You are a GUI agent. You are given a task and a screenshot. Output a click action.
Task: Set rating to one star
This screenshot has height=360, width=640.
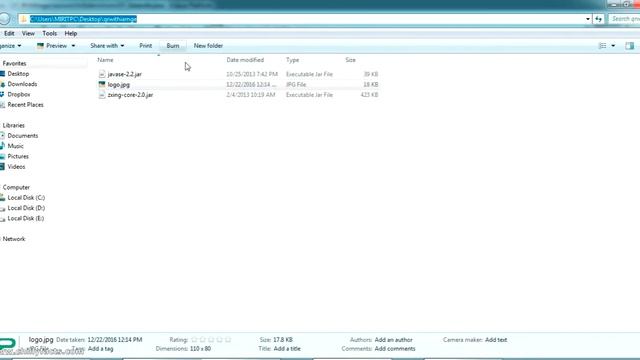point(194,340)
